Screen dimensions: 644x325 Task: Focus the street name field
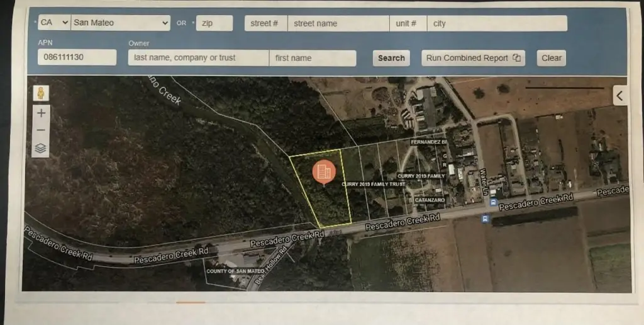click(338, 23)
